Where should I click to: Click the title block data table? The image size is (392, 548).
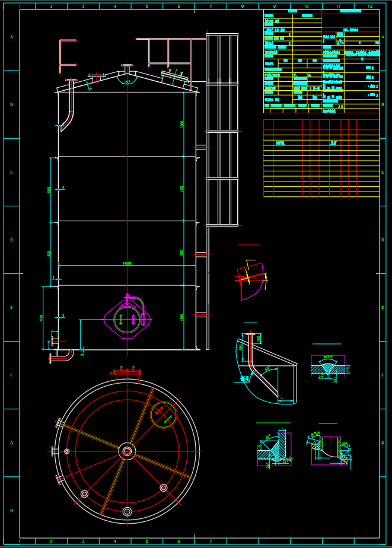pos(321,61)
